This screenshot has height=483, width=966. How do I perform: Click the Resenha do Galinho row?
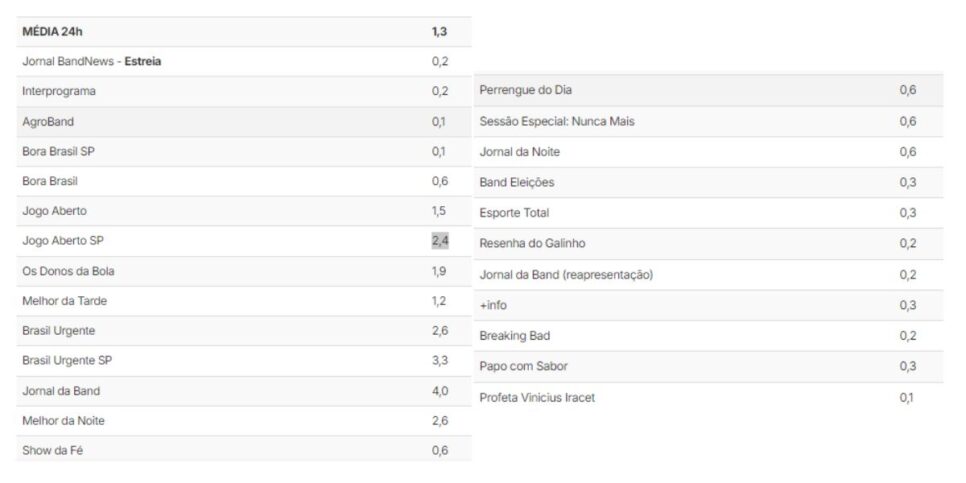708,243
